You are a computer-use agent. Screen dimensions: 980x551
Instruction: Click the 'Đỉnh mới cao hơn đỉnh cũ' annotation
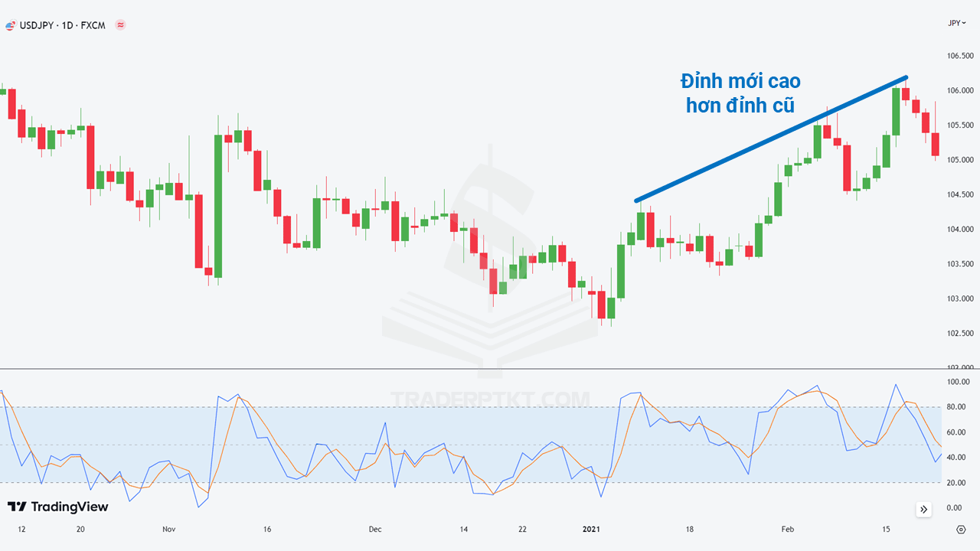coord(740,93)
